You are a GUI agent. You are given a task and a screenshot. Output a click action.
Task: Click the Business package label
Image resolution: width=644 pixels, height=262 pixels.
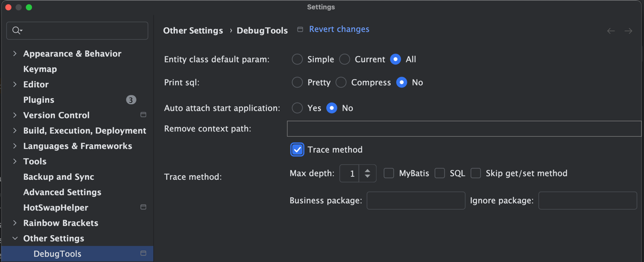coord(326,200)
